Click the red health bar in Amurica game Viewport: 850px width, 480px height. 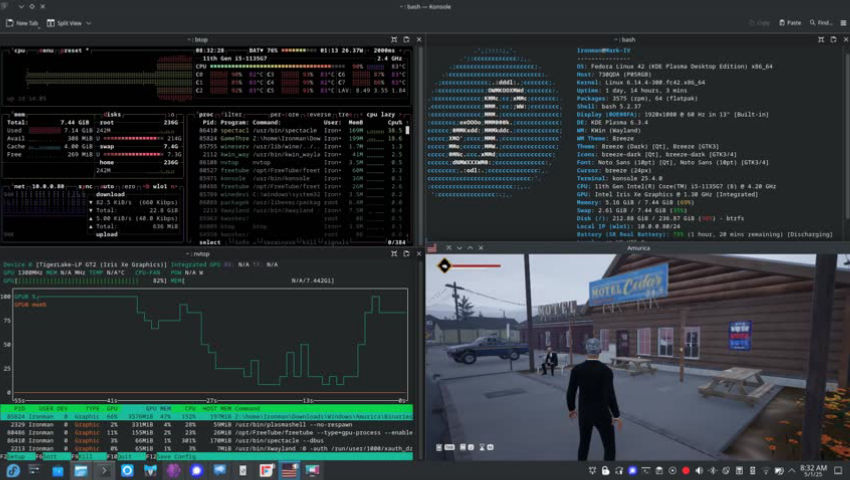click(x=476, y=266)
